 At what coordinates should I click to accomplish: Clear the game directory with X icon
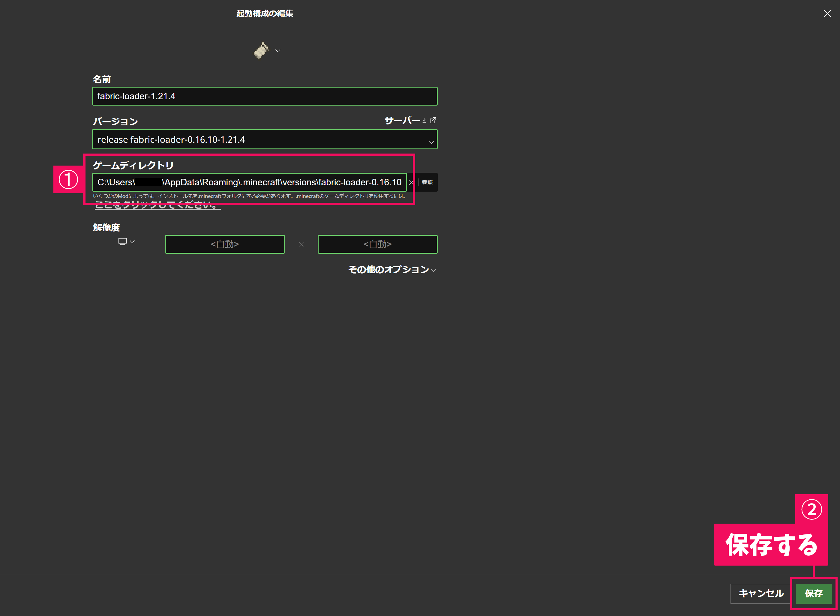click(411, 182)
